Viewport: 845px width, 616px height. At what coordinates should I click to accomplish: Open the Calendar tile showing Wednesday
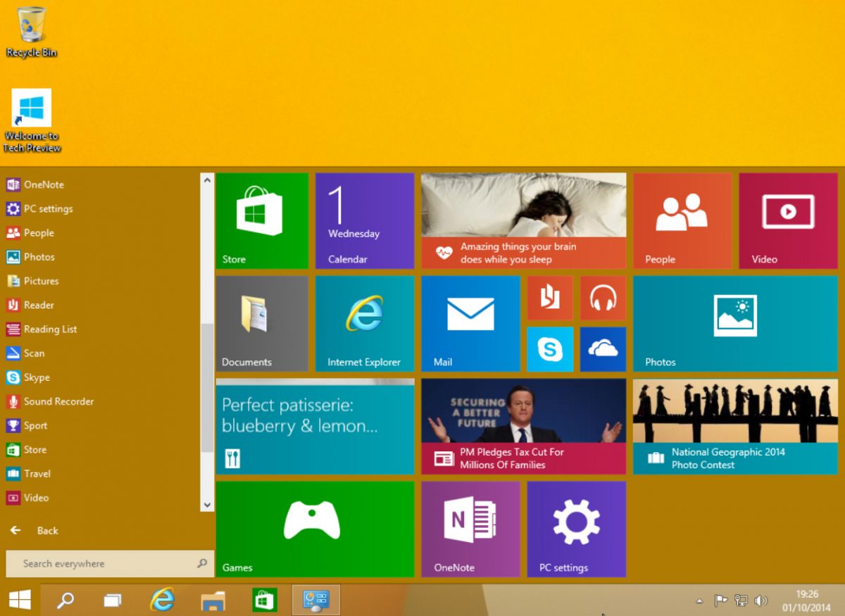click(365, 220)
